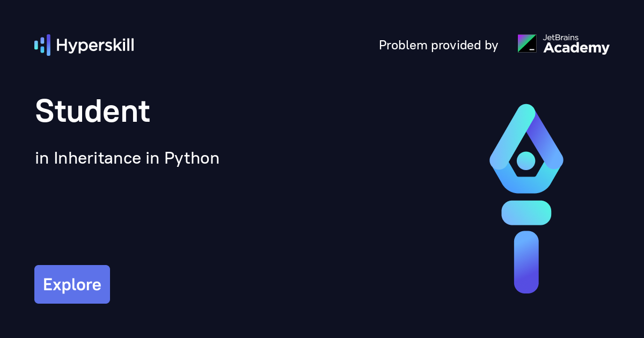644x338 pixels.
Task: Click the vertical stem of the pen illustration
Action: pyautogui.click(x=526, y=262)
